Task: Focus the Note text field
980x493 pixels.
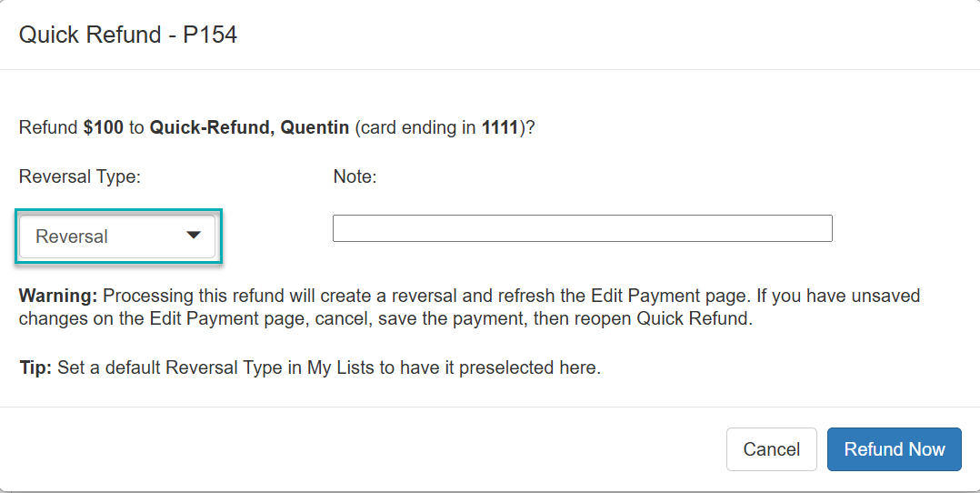Action: (x=582, y=228)
